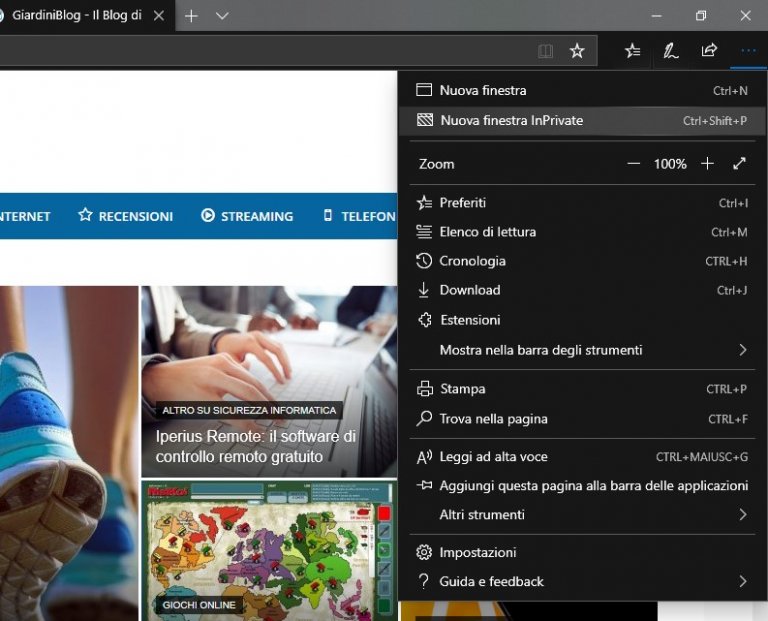
Task: Open new tab with plus button
Action: coord(191,16)
